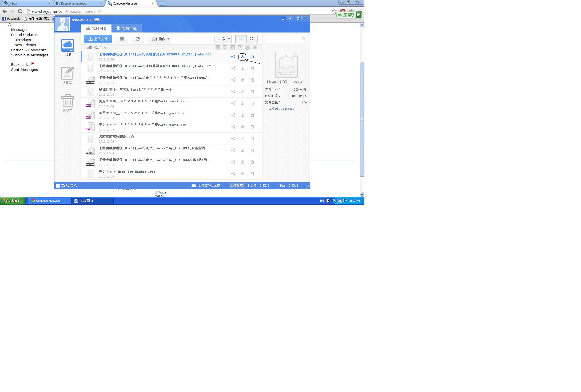Click the new folder icon button

click(122, 39)
